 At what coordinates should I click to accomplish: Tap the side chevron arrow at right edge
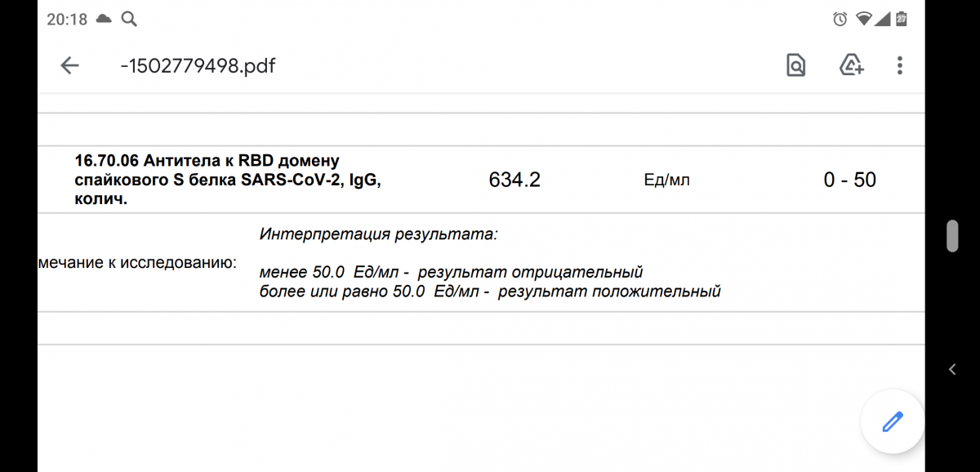[952, 369]
